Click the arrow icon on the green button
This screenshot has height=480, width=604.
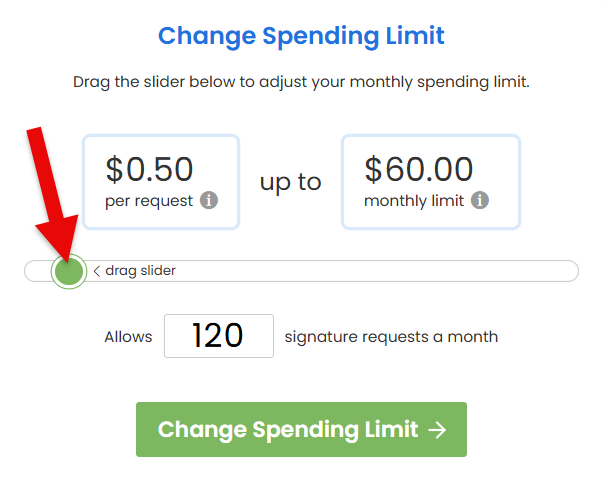436,430
